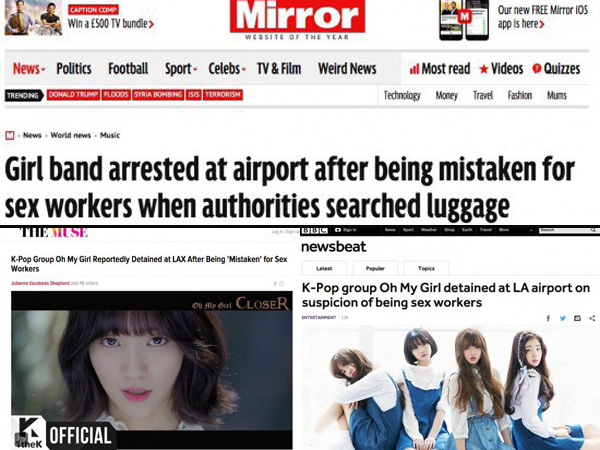Screen dimensions: 600x450
Task: Open Quizzes question mark icon
Action: tap(536, 68)
